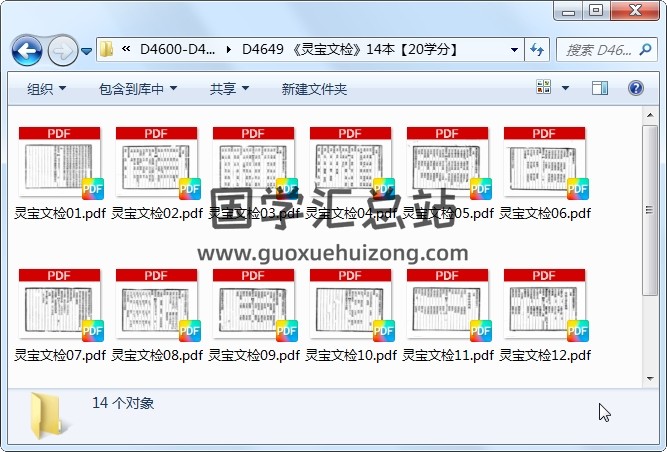This screenshot has width=667, height=452.
Task: Click the Forward navigation arrow
Action: tap(63, 51)
